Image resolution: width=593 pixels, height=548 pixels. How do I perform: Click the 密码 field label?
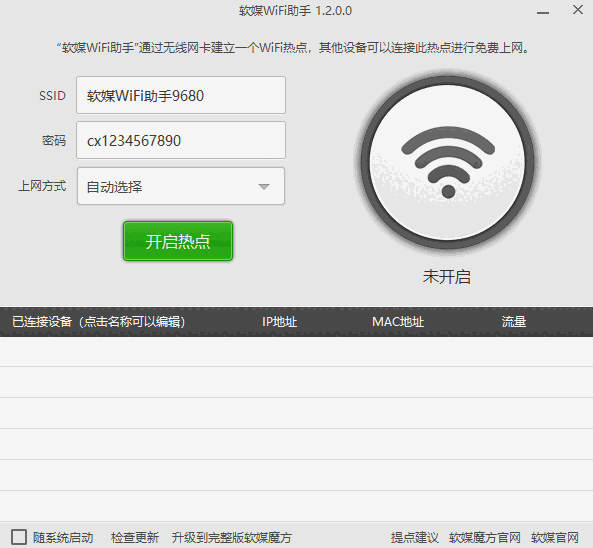point(54,141)
